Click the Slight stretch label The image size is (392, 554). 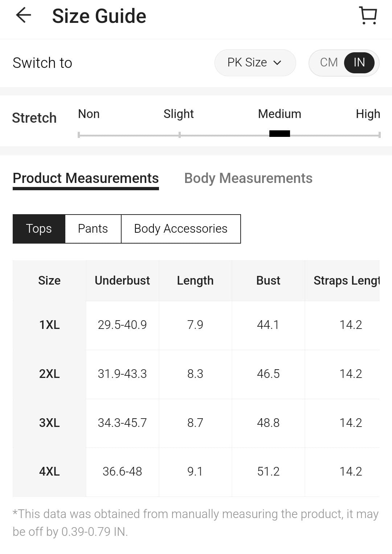tap(179, 114)
